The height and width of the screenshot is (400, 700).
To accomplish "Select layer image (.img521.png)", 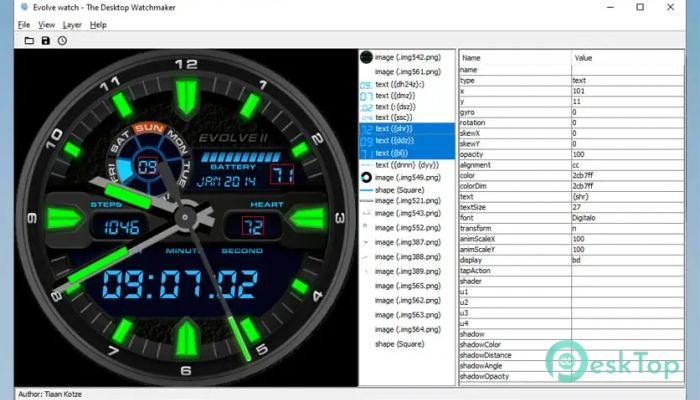I will pos(408,201).
